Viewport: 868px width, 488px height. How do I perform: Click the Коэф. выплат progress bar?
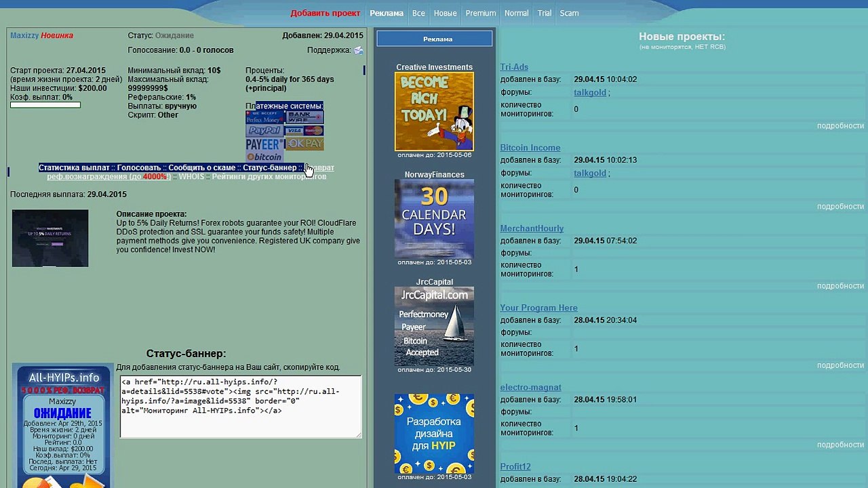click(45, 105)
